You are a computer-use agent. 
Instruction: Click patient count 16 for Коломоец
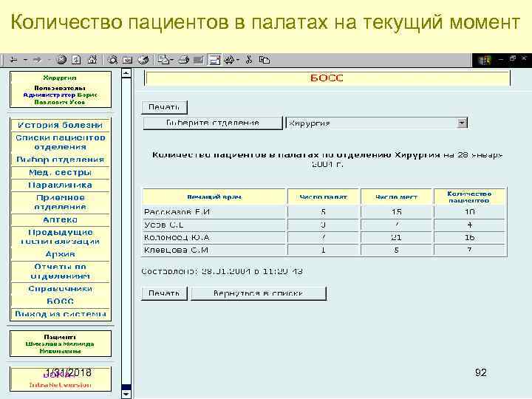470,237
